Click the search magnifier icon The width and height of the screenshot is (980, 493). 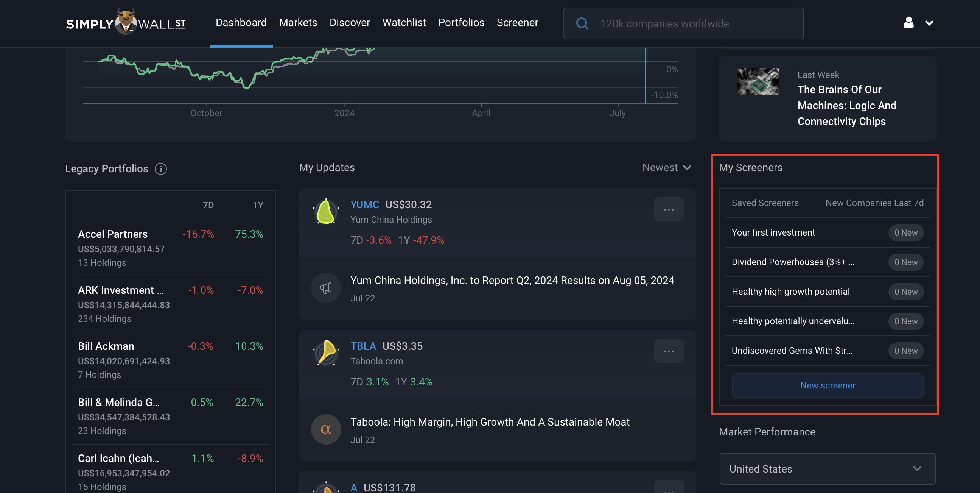(582, 23)
